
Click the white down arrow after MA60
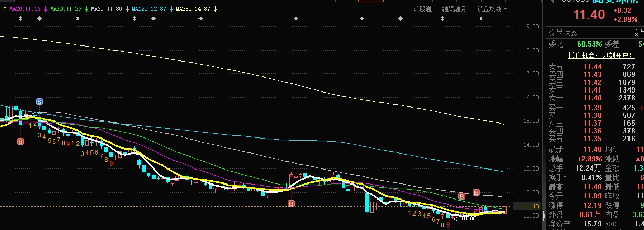point(127,9)
